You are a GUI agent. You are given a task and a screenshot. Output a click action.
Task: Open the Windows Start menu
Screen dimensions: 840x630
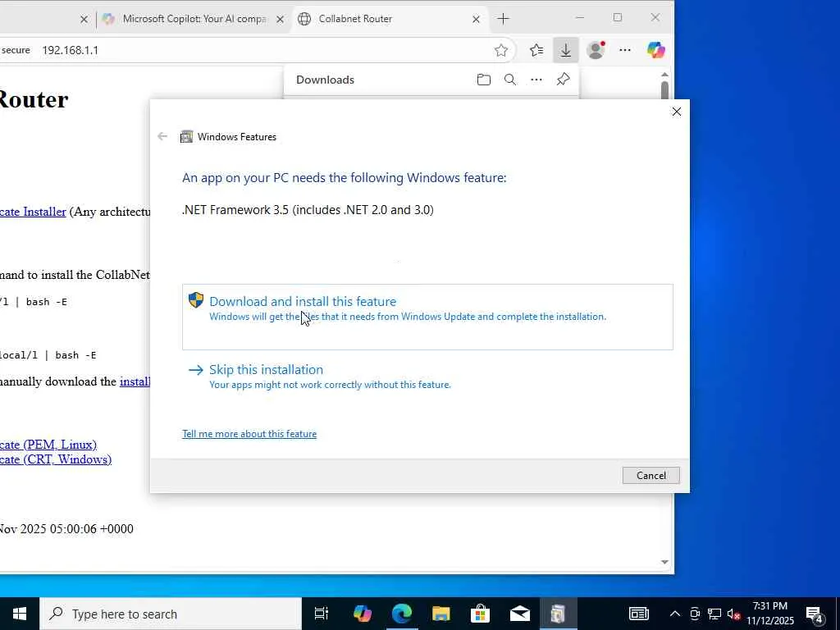20,614
